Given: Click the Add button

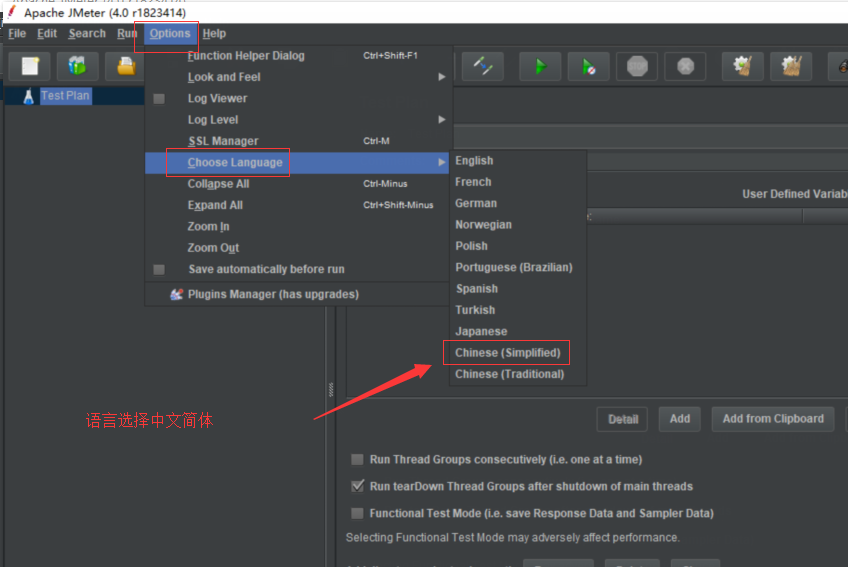Looking at the screenshot, I should [x=680, y=419].
